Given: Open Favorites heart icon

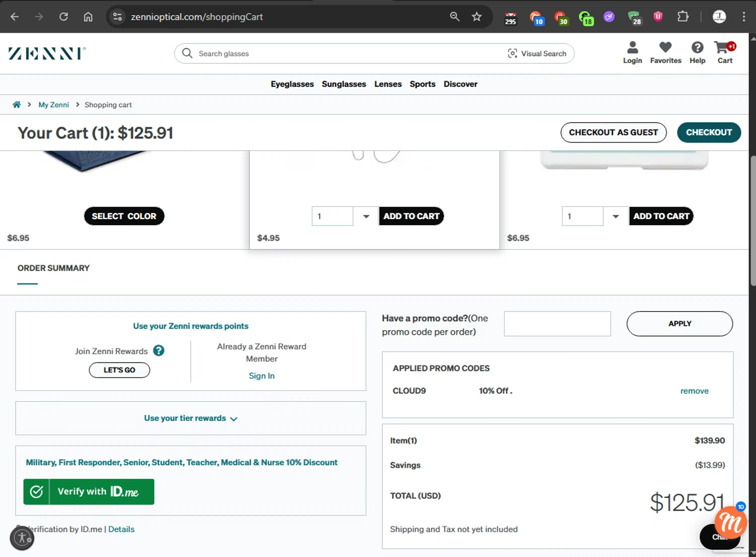Looking at the screenshot, I should [666, 52].
